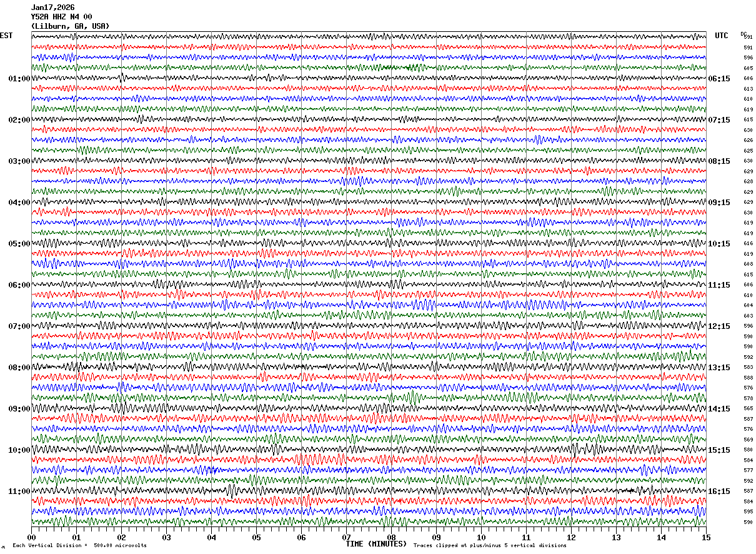
Task: Click the DC offset value 613
Action: (x=748, y=89)
